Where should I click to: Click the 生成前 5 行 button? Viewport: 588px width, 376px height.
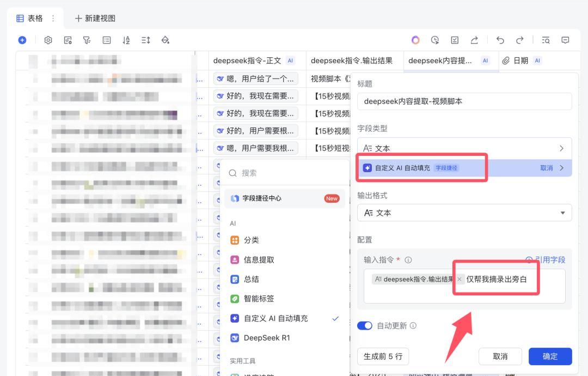coord(383,356)
